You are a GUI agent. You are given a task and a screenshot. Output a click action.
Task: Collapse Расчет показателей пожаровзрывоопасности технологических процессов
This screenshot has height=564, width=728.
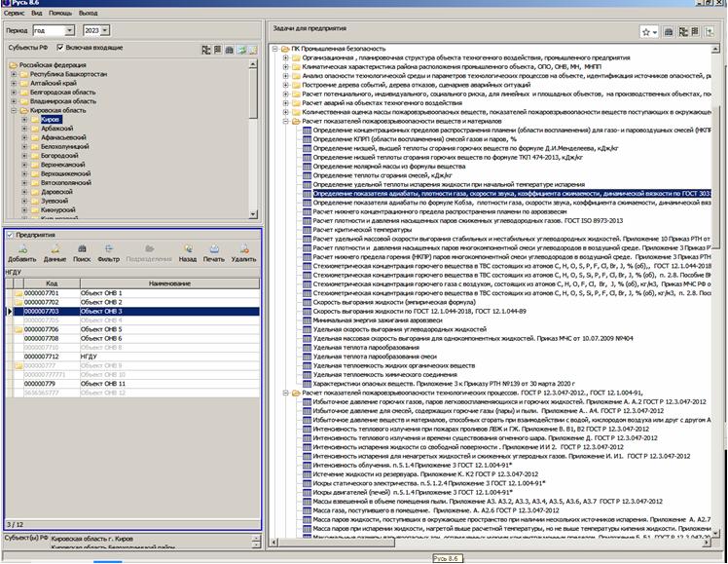[x=286, y=393]
